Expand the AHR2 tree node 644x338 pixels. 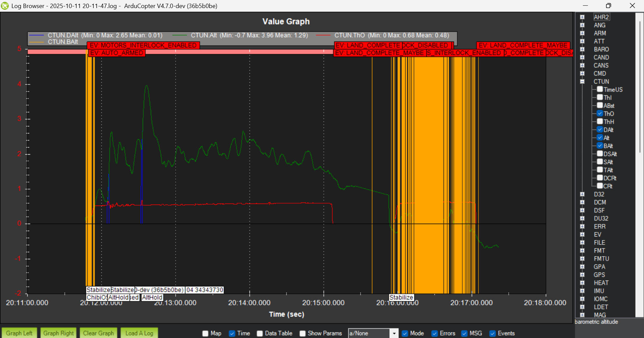(582, 17)
